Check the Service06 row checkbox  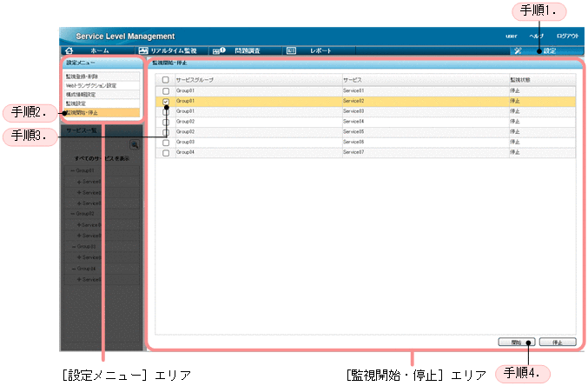pyautogui.click(x=166, y=143)
